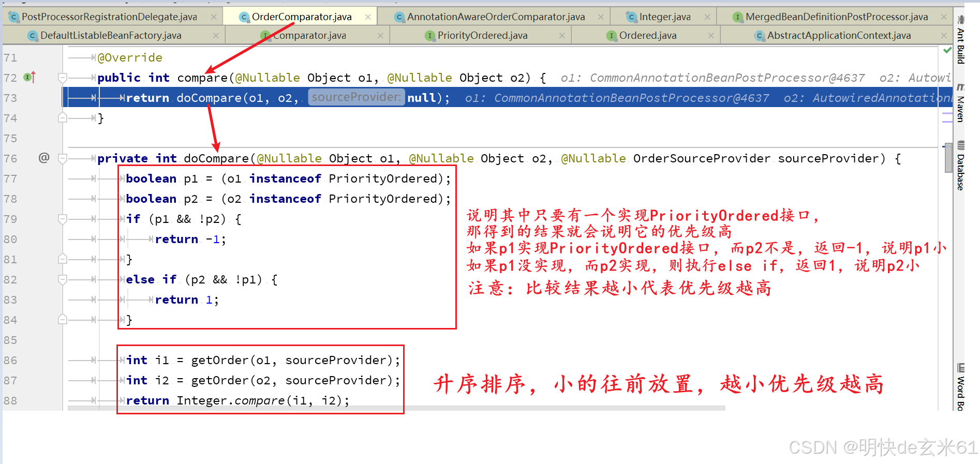Switch to DefaultListableBeanFactory.java tab
Image resolution: width=980 pixels, height=464 pixels.
tap(111, 35)
